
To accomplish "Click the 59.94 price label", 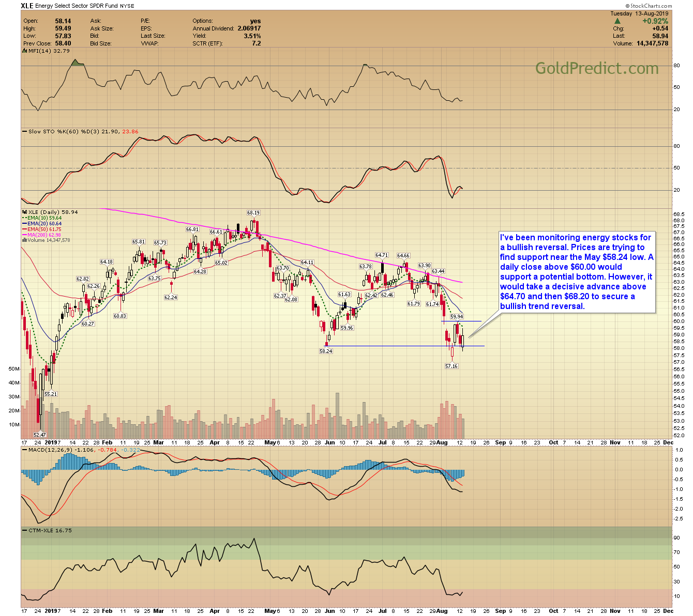I will coord(457,316).
